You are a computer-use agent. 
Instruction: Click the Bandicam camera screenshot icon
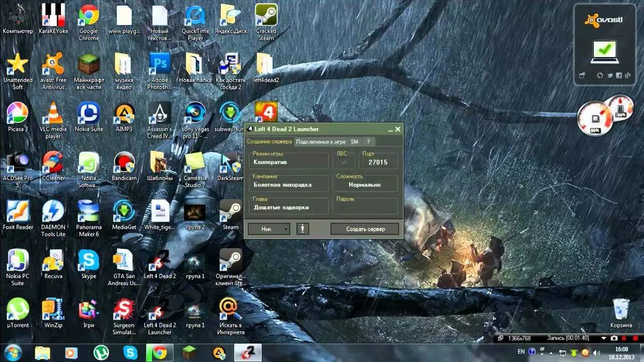coord(615,338)
